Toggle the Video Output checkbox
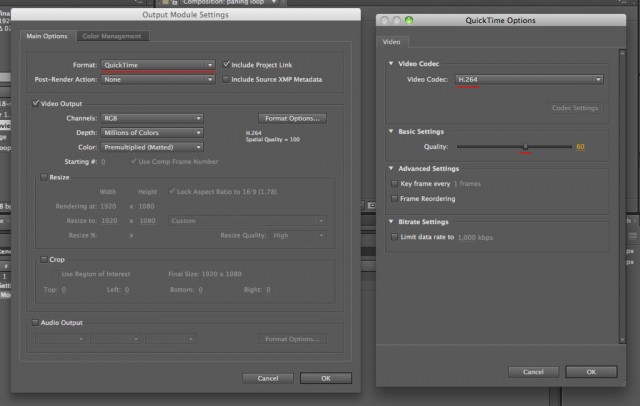 tap(36, 103)
